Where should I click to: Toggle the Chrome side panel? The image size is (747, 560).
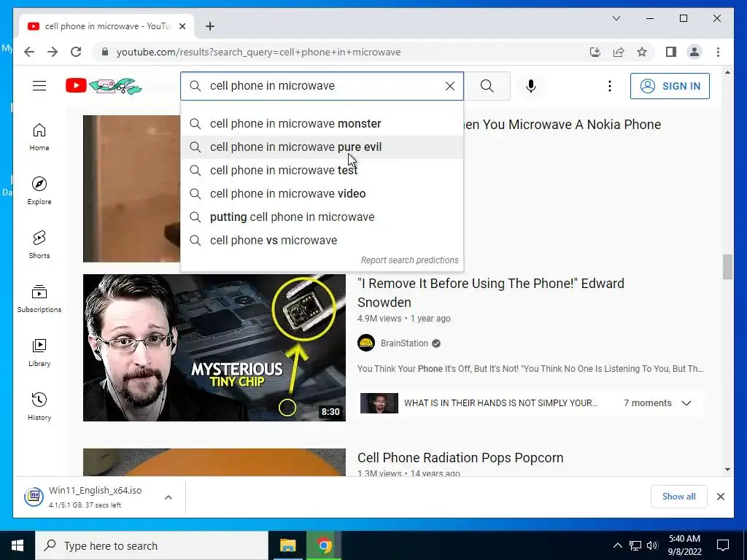671,52
